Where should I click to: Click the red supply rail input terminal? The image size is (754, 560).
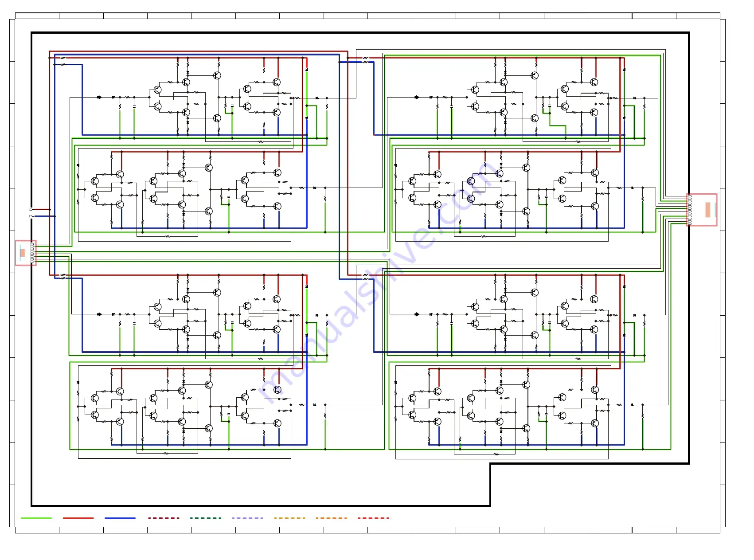(31, 209)
